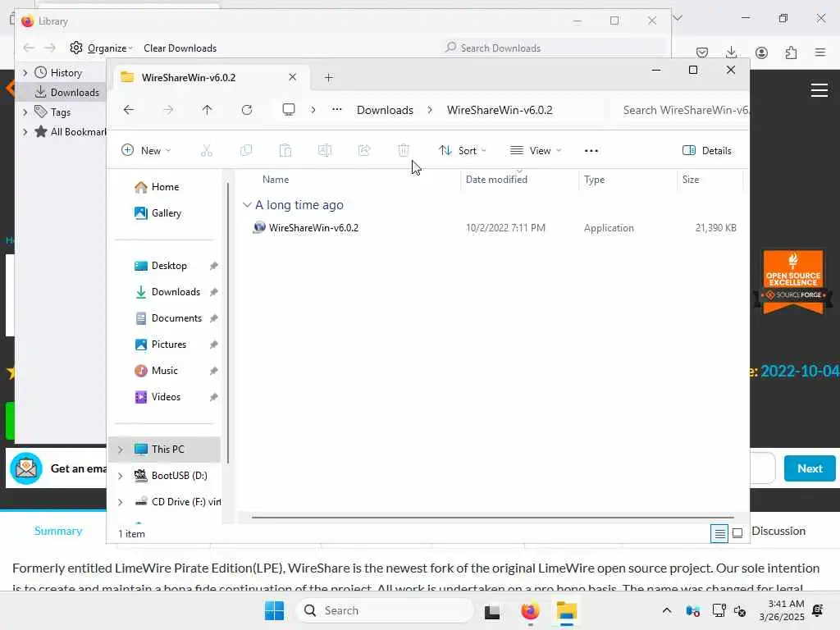This screenshot has width=840, height=630.
Task: Click the Copy icon in Explorer toolbar
Action: click(246, 151)
